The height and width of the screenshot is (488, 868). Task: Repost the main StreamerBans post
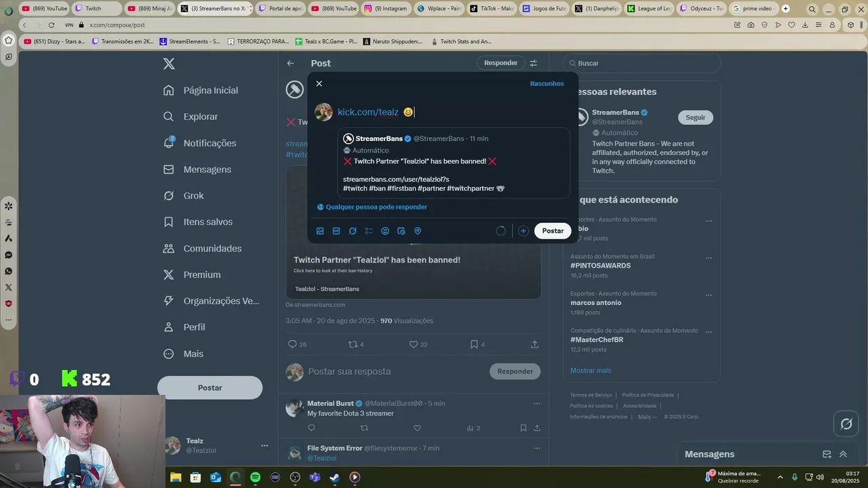[x=352, y=344]
